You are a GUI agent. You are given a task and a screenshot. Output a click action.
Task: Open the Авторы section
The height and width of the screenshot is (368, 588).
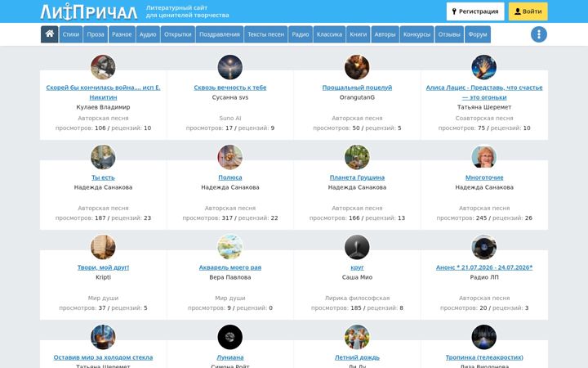pyautogui.click(x=385, y=34)
